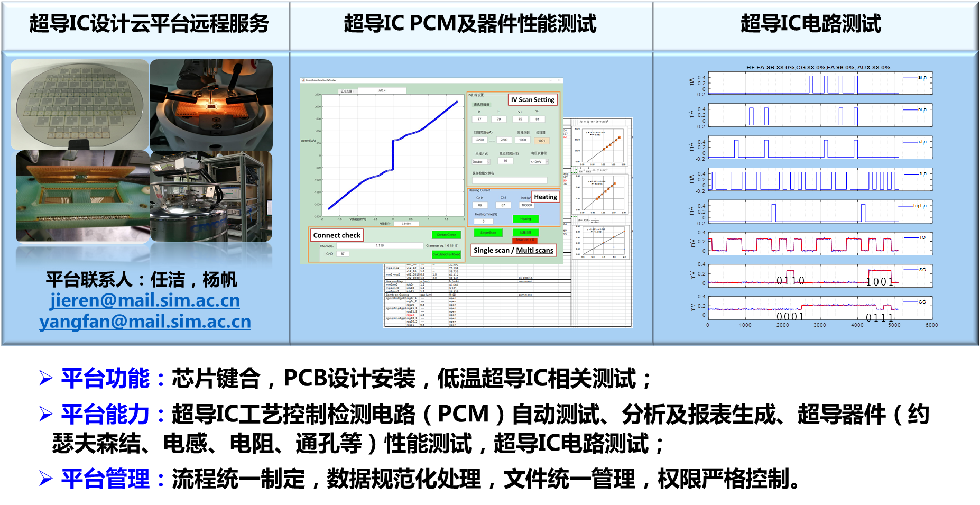This screenshot has height=505, width=980.
Task: Click the 批量扫描 batch scan button
Action: (x=525, y=233)
